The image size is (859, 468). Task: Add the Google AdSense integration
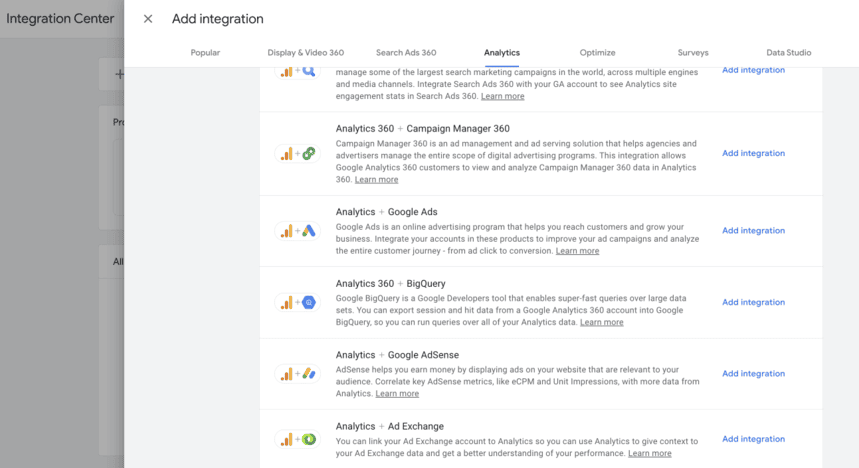[753, 374]
